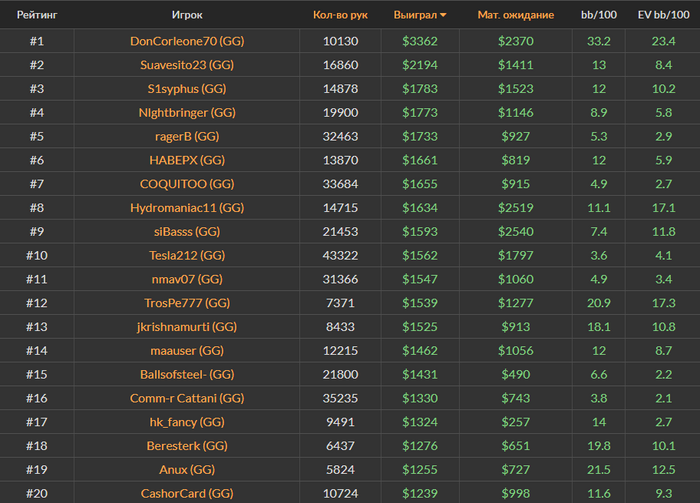Open Comm-r Cattani (GG) profile

187,398
